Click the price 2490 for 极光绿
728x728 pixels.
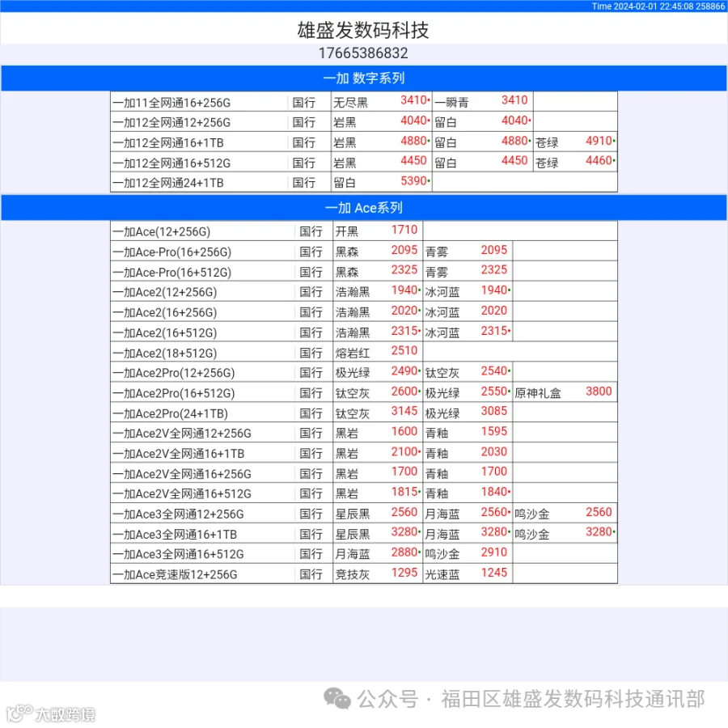pyautogui.click(x=404, y=371)
